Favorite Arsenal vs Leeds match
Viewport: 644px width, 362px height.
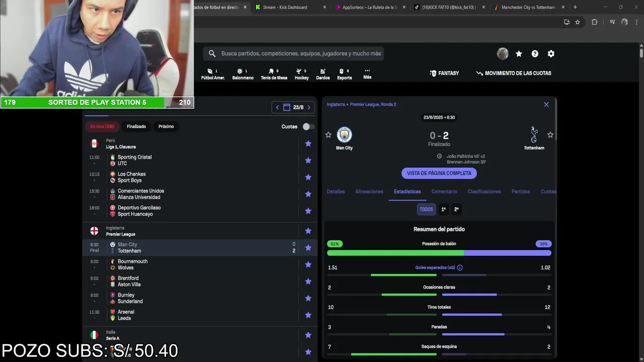point(308,315)
